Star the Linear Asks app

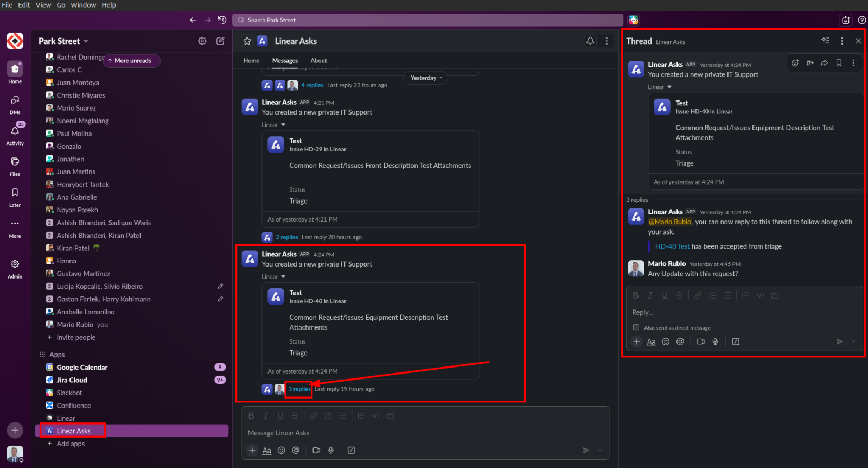[247, 41]
